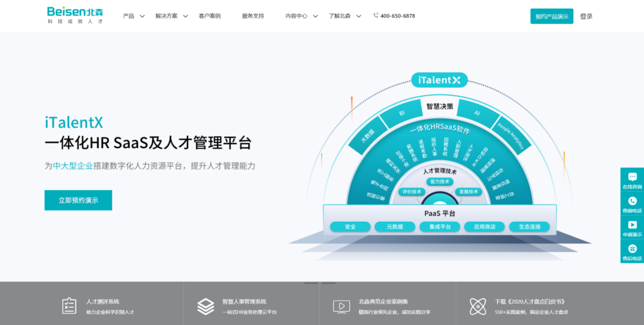The width and height of the screenshot is (644, 325).
Task: Click the PaaS 平台 label
Action: tap(440, 214)
